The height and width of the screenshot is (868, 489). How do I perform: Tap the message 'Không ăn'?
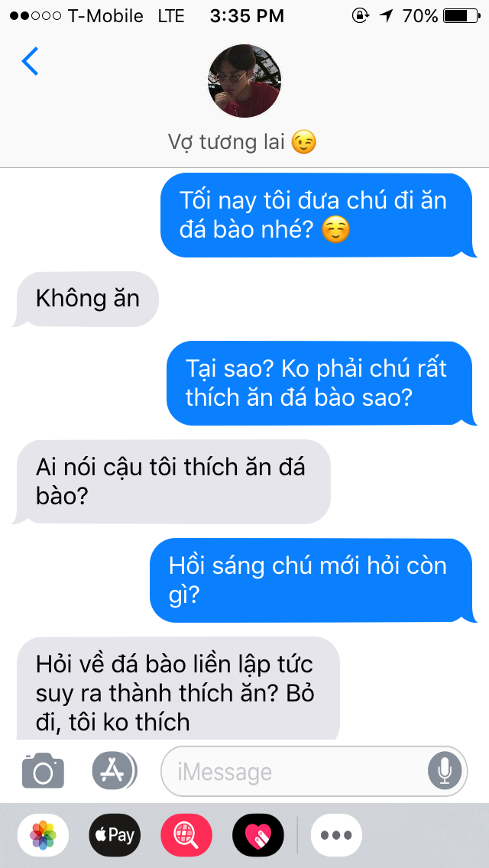click(88, 299)
